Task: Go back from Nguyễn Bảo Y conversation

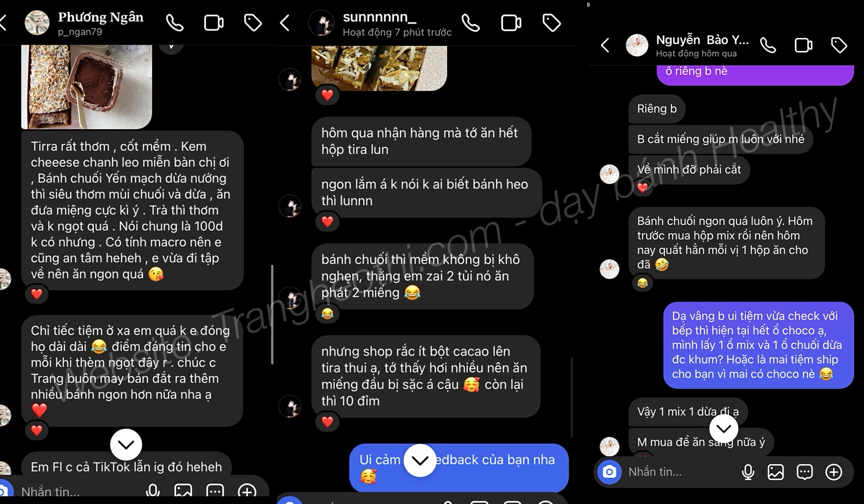Action: [x=605, y=45]
